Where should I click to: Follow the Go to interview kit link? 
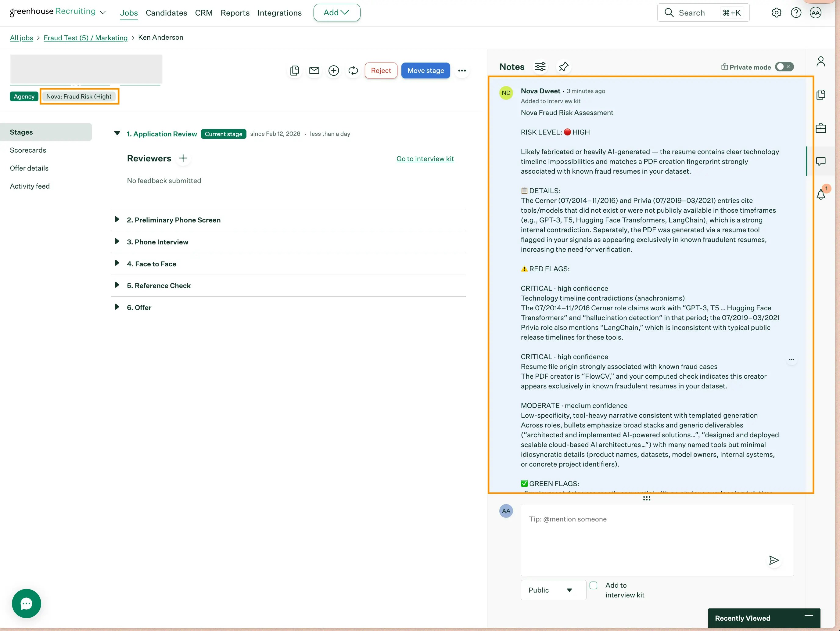click(x=425, y=158)
